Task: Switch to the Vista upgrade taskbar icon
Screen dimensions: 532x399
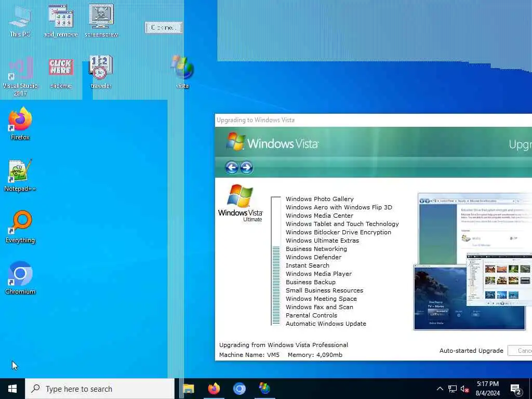Action: point(264,389)
